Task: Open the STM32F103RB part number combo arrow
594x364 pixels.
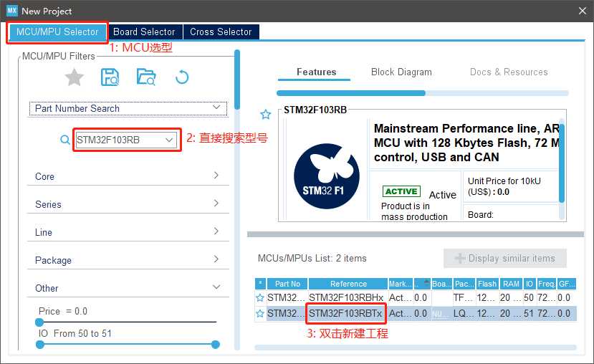Action: (169, 140)
